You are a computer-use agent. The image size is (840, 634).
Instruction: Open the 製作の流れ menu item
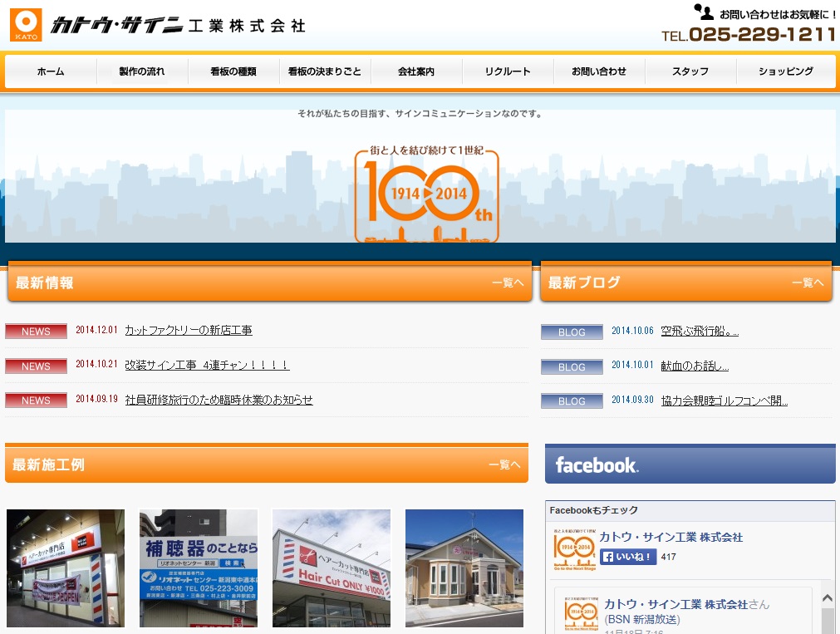tap(142, 71)
